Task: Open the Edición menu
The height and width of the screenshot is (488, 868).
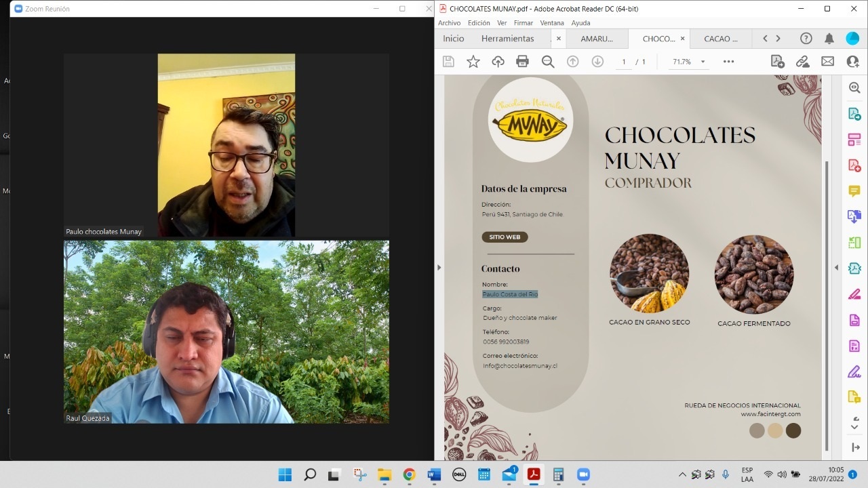Action: pyautogui.click(x=479, y=23)
